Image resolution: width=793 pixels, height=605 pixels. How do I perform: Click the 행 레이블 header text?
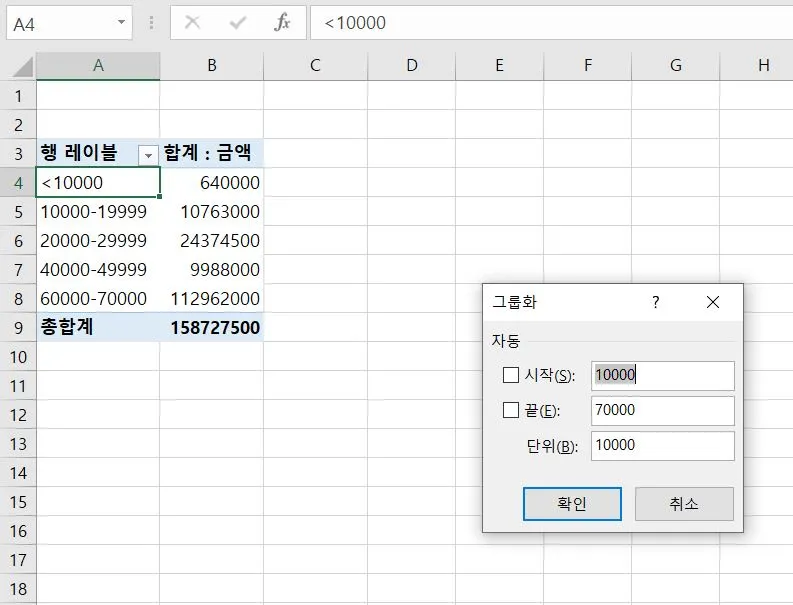(79, 152)
